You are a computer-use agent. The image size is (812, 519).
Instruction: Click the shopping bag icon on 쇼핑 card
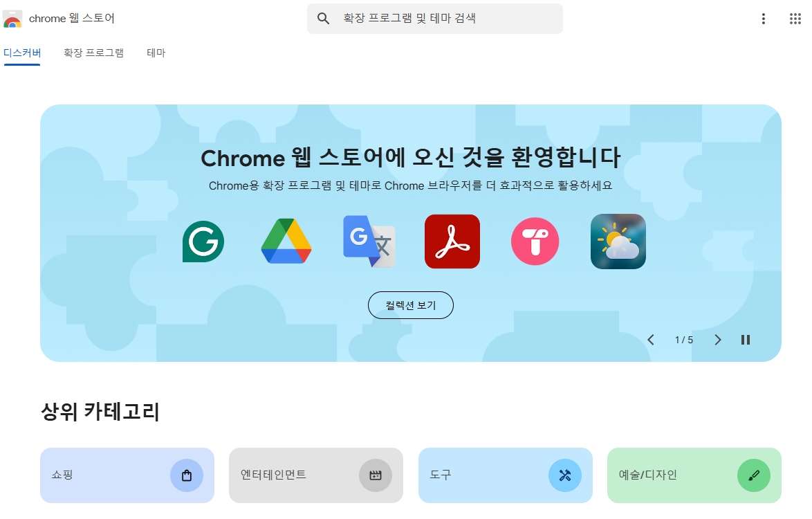pyautogui.click(x=185, y=475)
